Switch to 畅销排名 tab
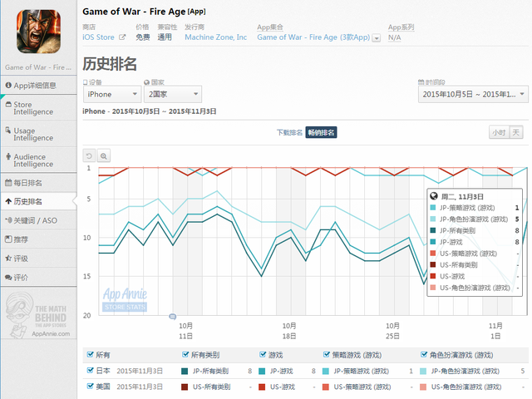532x399 pixels. pyautogui.click(x=321, y=132)
